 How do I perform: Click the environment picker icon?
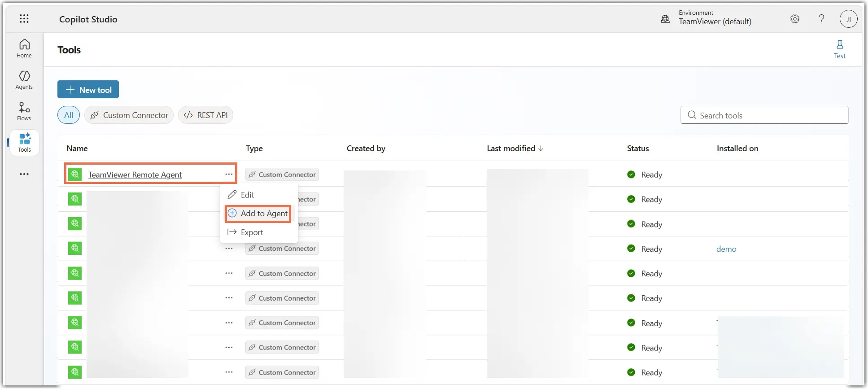(665, 19)
